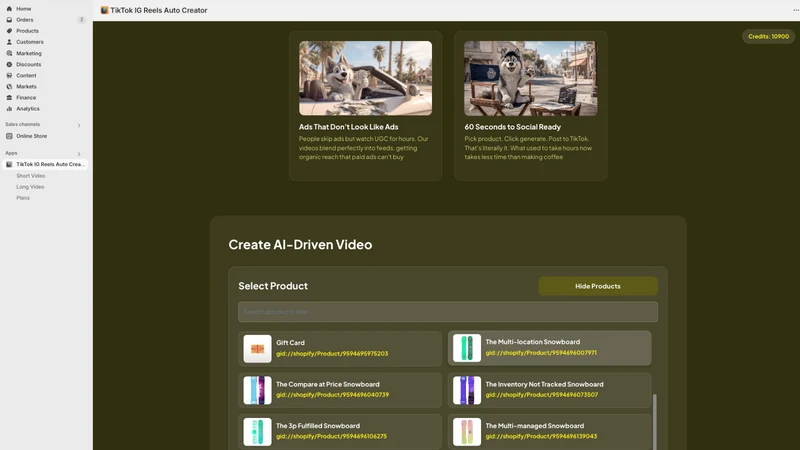Open the Long Video subpage

[30, 187]
